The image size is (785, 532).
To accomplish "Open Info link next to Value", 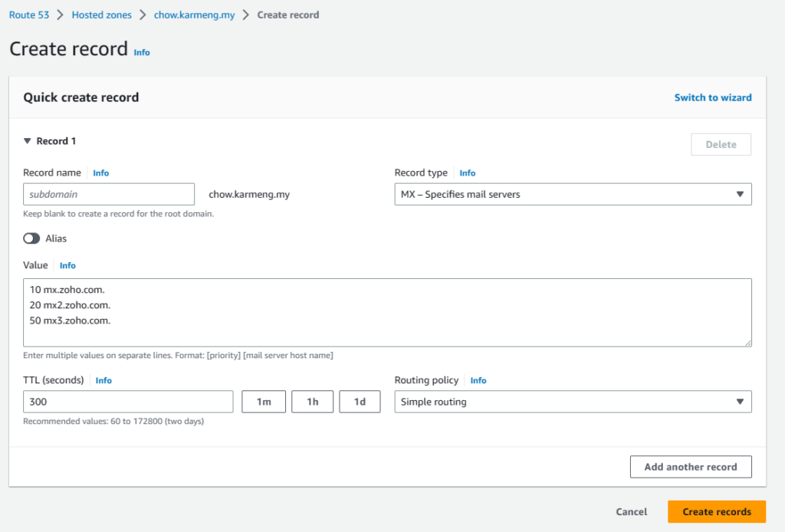I will click(67, 265).
